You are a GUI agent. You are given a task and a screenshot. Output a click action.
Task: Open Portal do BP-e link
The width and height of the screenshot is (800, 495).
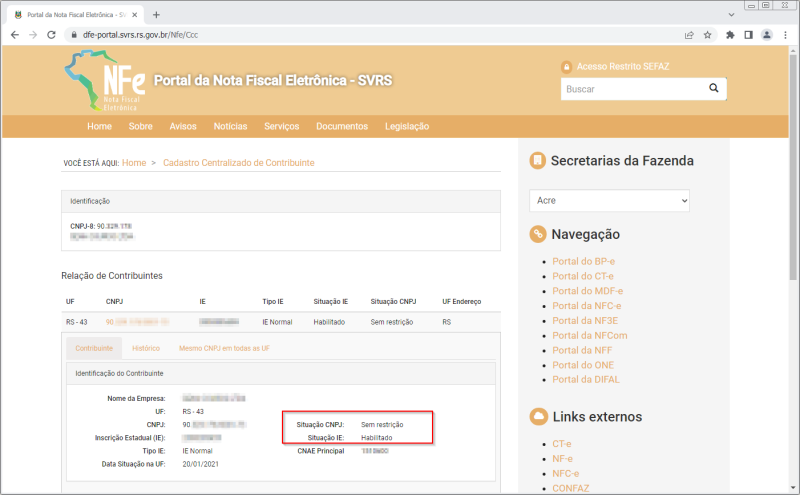tap(583, 261)
